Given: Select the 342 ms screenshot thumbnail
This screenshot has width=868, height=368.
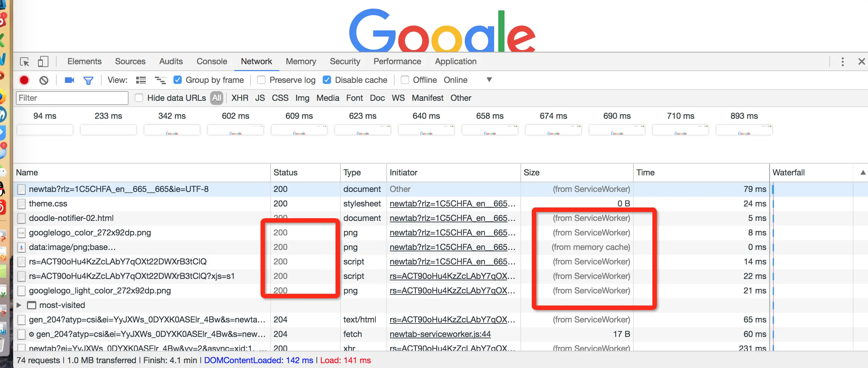Looking at the screenshot, I should (x=172, y=130).
